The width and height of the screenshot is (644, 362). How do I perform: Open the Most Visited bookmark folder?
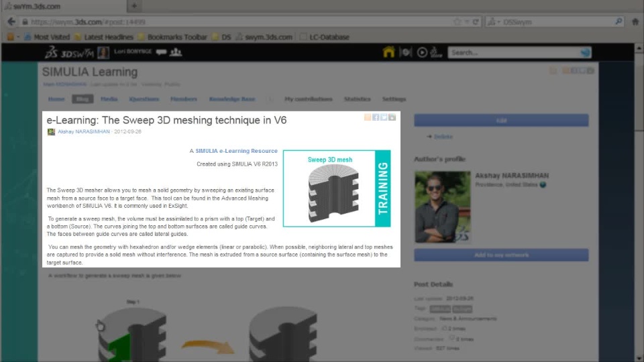(x=47, y=37)
